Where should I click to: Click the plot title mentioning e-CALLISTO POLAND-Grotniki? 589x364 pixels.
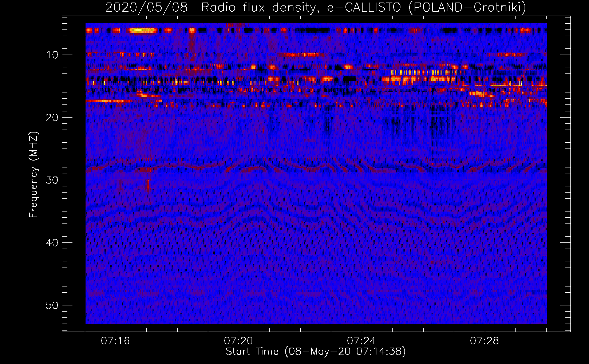(316, 7)
